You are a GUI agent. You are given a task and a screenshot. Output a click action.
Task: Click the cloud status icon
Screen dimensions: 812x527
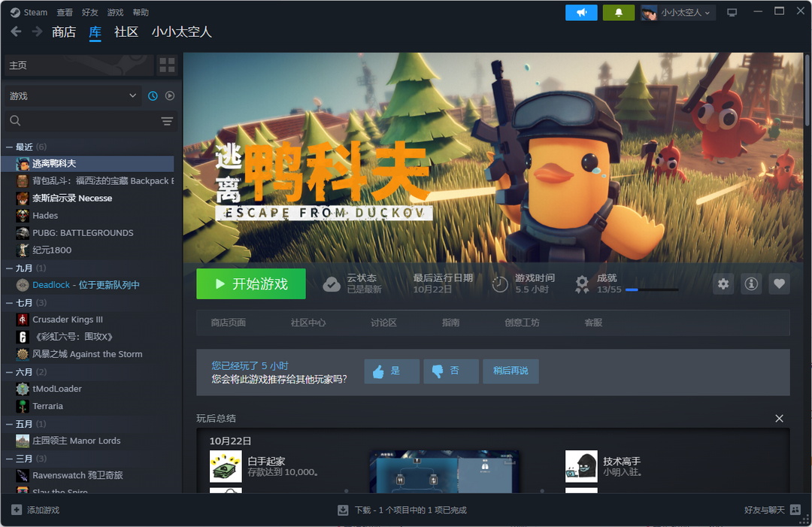[332, 284]
